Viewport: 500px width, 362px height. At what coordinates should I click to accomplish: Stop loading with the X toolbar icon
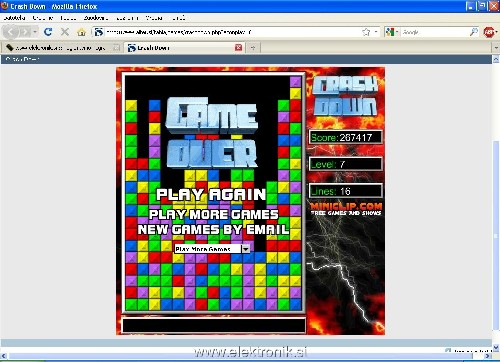click(65, 32)
